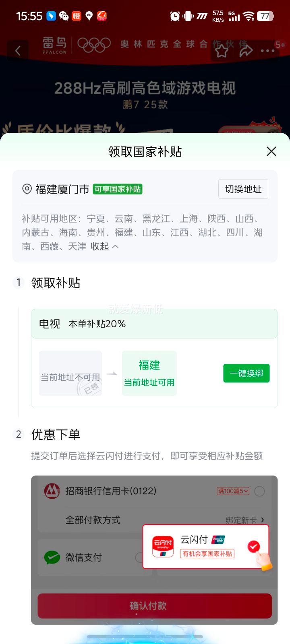Tap the 微信支付 logo icon
This screenshot has width=290, height=644.
click(52, 557)
